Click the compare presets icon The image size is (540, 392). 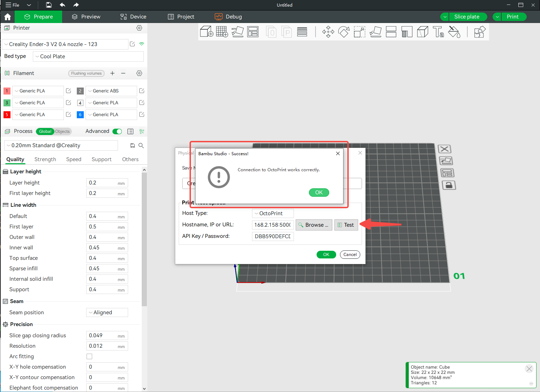pyautogui.click(x=142, y=131)
